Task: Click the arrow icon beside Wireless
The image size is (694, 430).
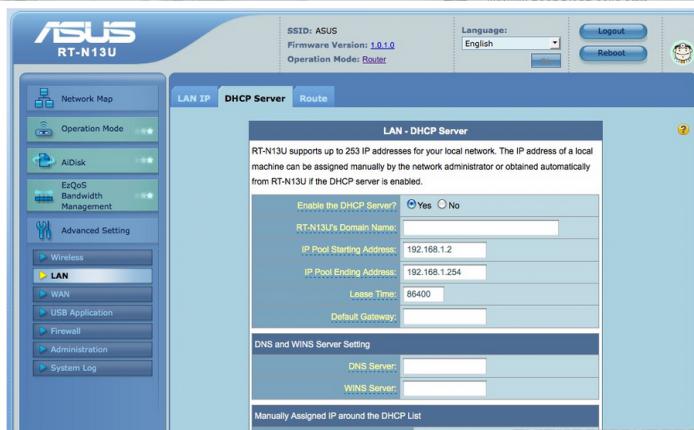Action: 43,257
